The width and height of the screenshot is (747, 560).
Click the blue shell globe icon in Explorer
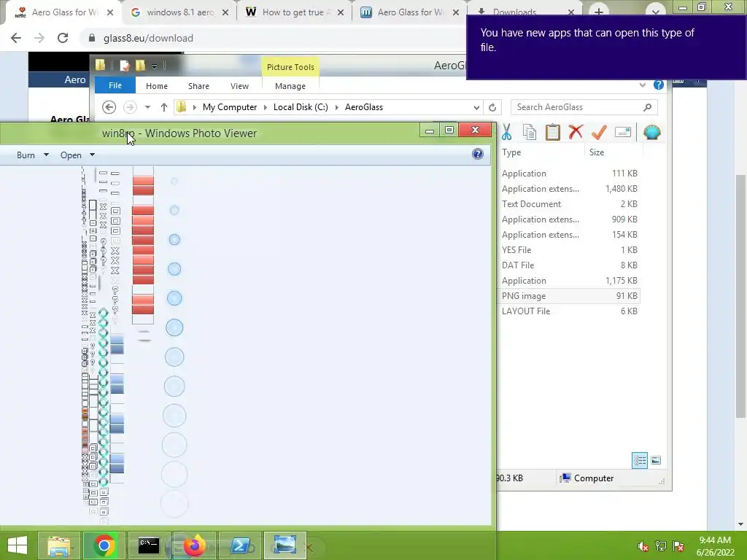pos(651,133)
